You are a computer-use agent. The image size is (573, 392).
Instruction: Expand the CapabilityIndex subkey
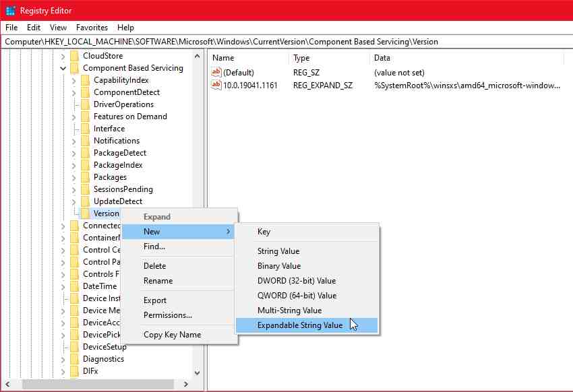pos(73,81)
